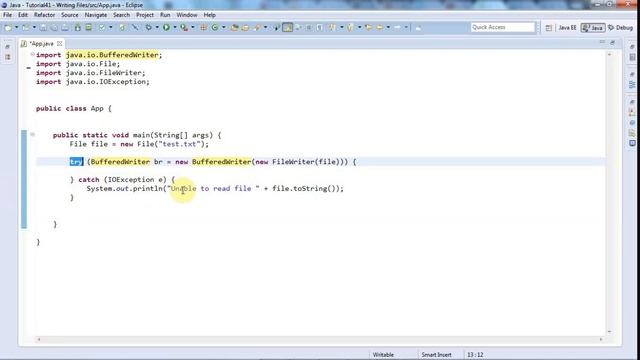The width and height of the screenshot is (640, 360).
Task: Click the 'import java.io.FileWriter;' line
Action: pos(90,73)
